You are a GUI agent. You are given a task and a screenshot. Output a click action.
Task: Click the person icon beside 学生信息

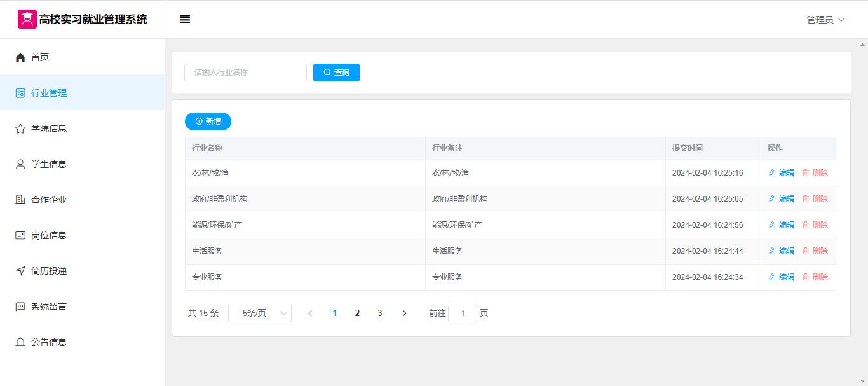[x=20, y=164]
